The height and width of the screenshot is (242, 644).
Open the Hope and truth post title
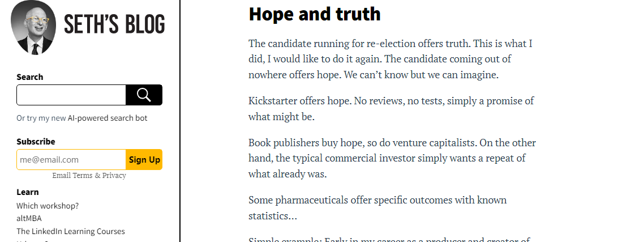coord(315,14)
